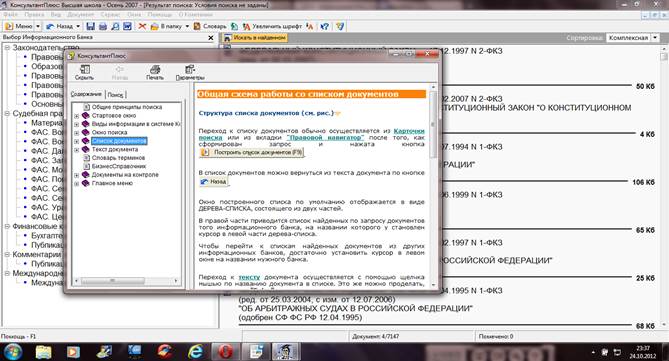Viewport: 669px width, 361px height.
Task: Select the highlighted 'Список документов' topic
Action: pyautogui.click(x=119, y=141)
